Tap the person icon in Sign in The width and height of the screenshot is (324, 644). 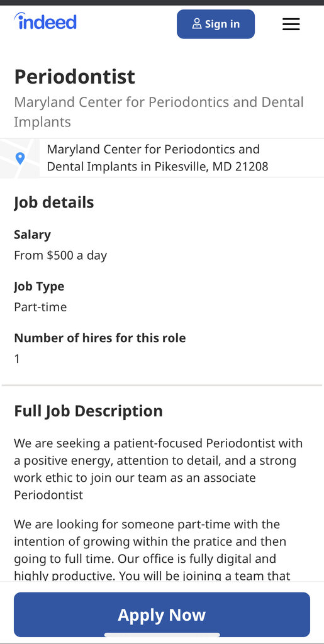197,24
